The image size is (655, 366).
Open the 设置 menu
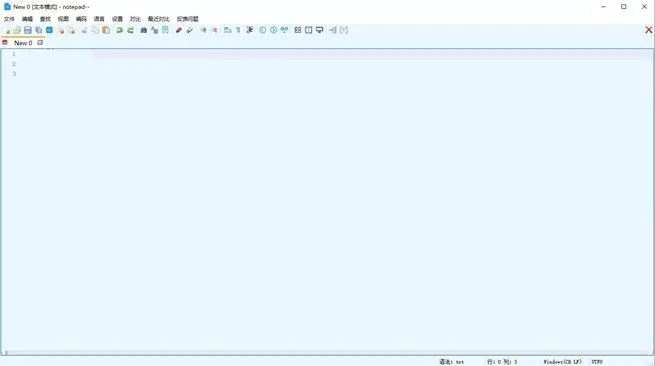tap(117, 19)
